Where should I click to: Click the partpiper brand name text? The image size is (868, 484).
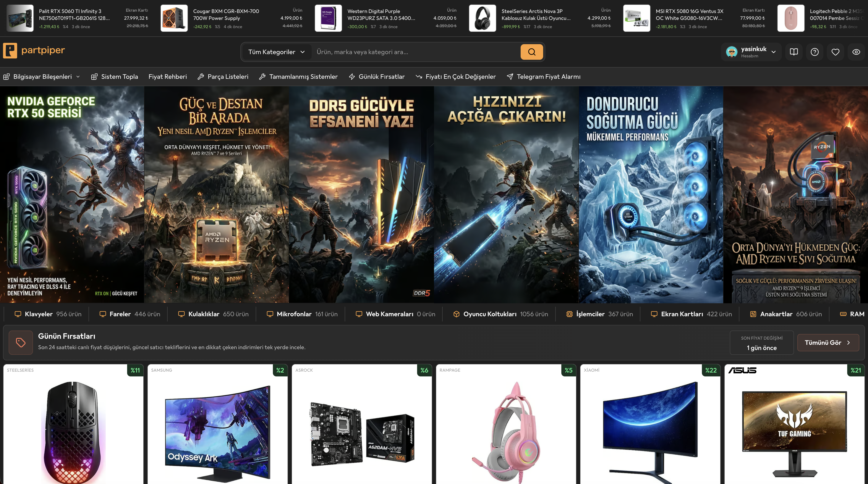[x=43, y=50]
